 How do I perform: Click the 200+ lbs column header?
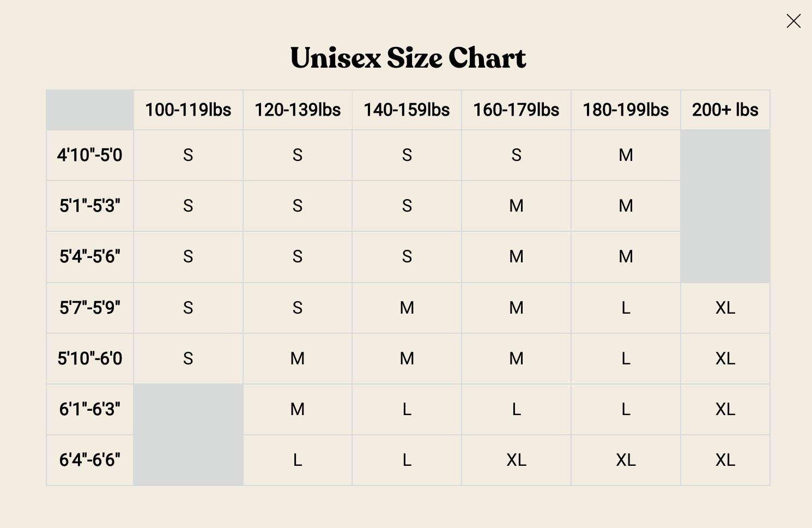pos(725,110)
